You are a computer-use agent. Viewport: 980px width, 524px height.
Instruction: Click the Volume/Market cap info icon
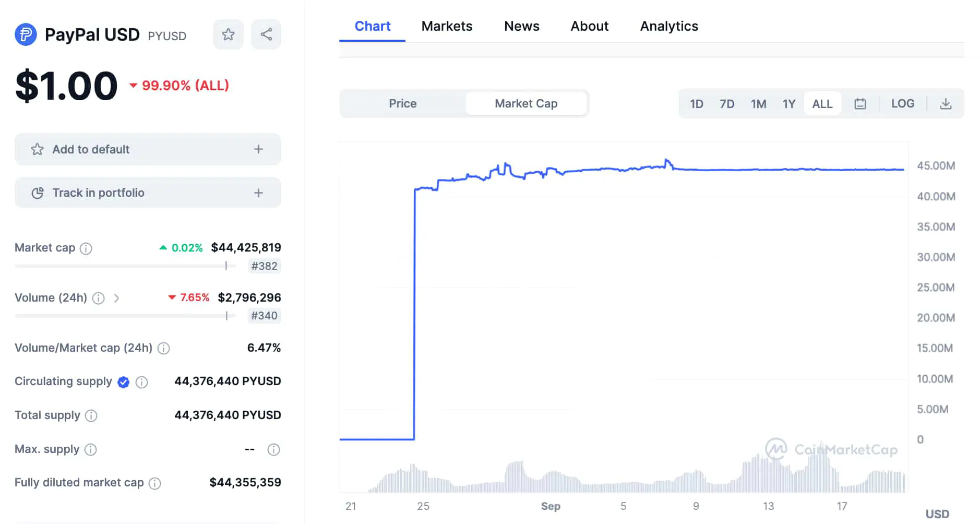coord(163,348)
